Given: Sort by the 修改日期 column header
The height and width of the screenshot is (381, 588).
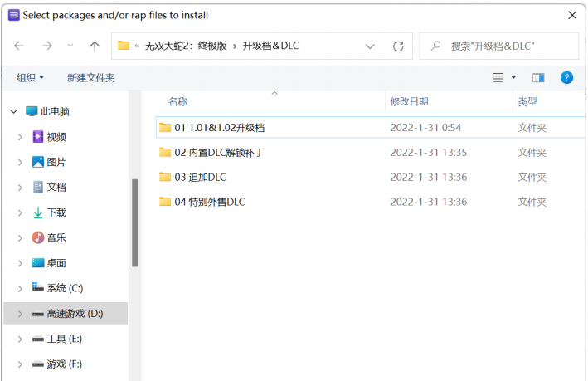Looking at the screenshot, I should 409,101.
